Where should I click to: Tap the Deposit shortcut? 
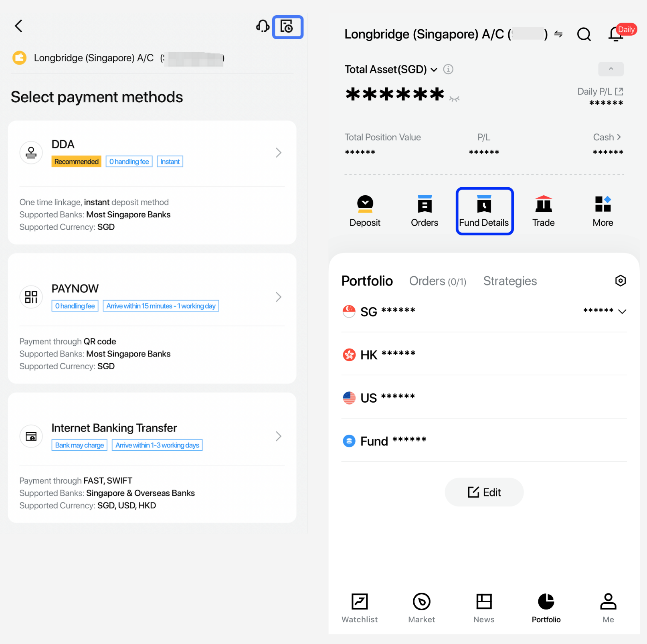tap(365, 211)
